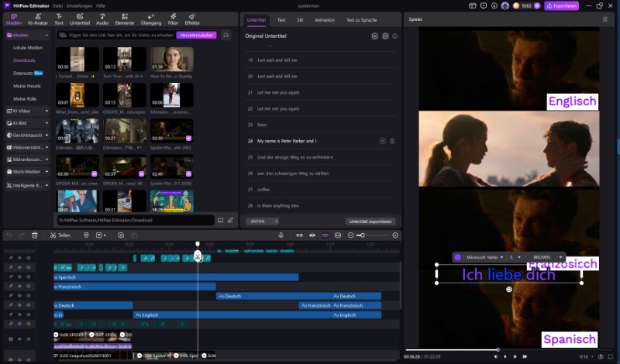
Task: Open the layout icon in title bar
Action: (x=473, y=5)
